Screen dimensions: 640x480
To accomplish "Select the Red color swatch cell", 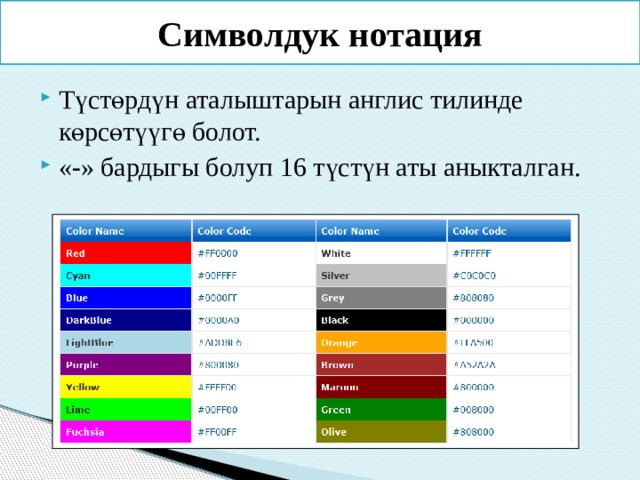I will click(x=126, y=253).
